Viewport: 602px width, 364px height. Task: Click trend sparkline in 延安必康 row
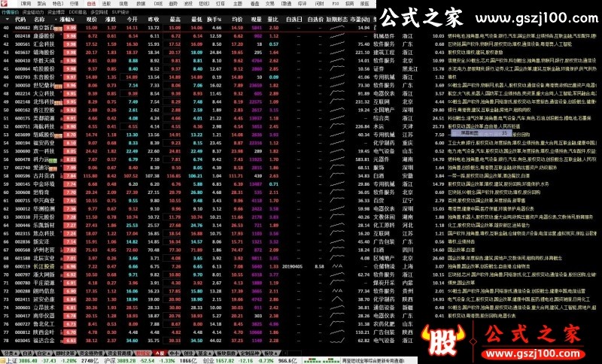[x=337, y=299]
